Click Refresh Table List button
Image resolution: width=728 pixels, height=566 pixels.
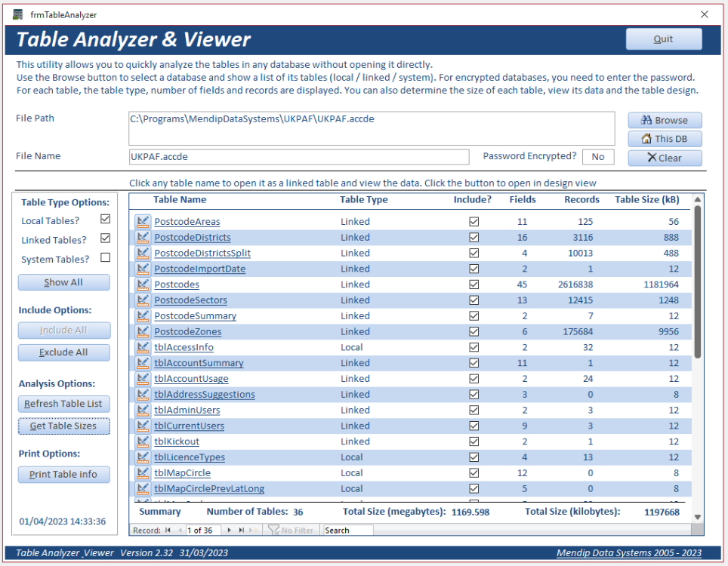click(64, 404)
